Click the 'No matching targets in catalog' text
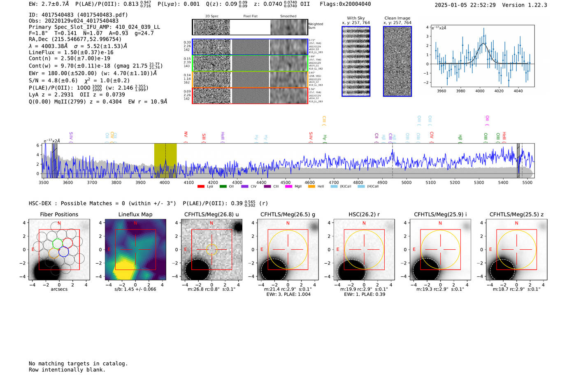The image size is (576, 392). point(78,364)
